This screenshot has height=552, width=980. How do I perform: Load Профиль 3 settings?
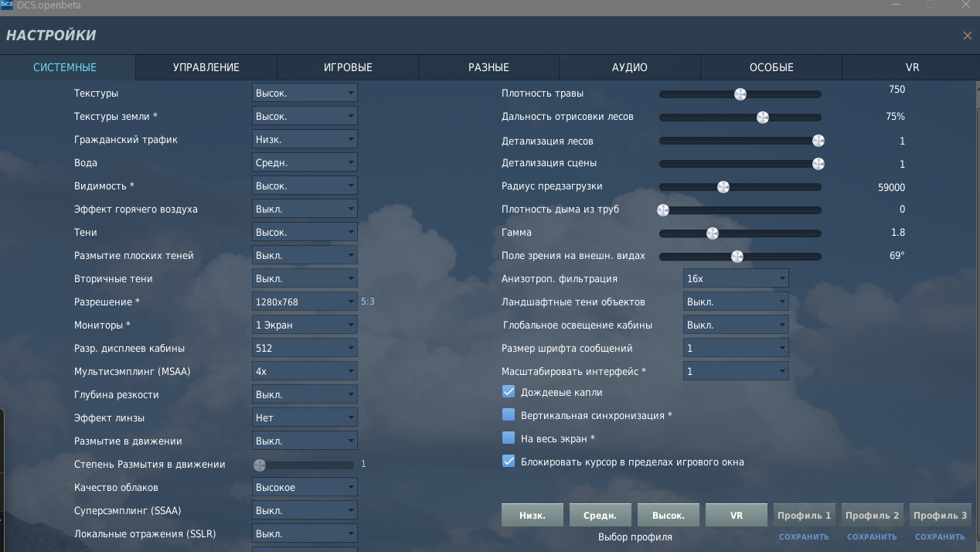click(x=941, y=515)
